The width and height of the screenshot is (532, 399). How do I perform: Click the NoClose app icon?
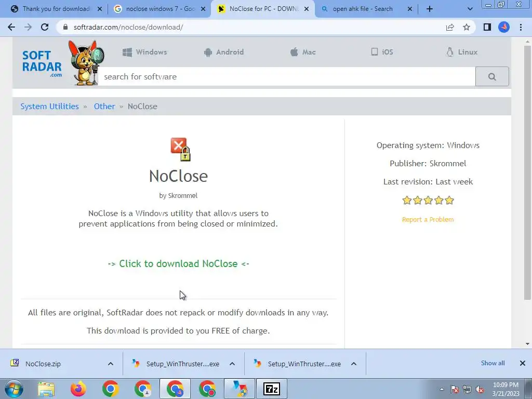click(180, 149)
